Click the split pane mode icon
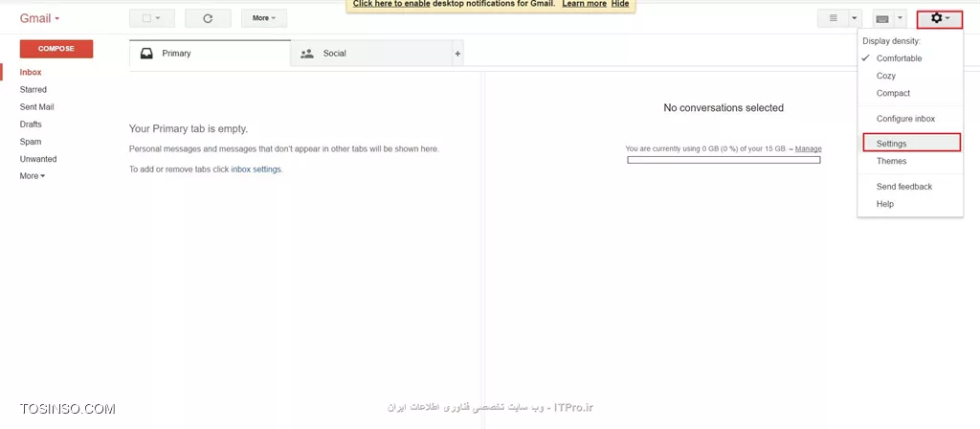This screenshot has height=429, width=980. tap(834, 18)
